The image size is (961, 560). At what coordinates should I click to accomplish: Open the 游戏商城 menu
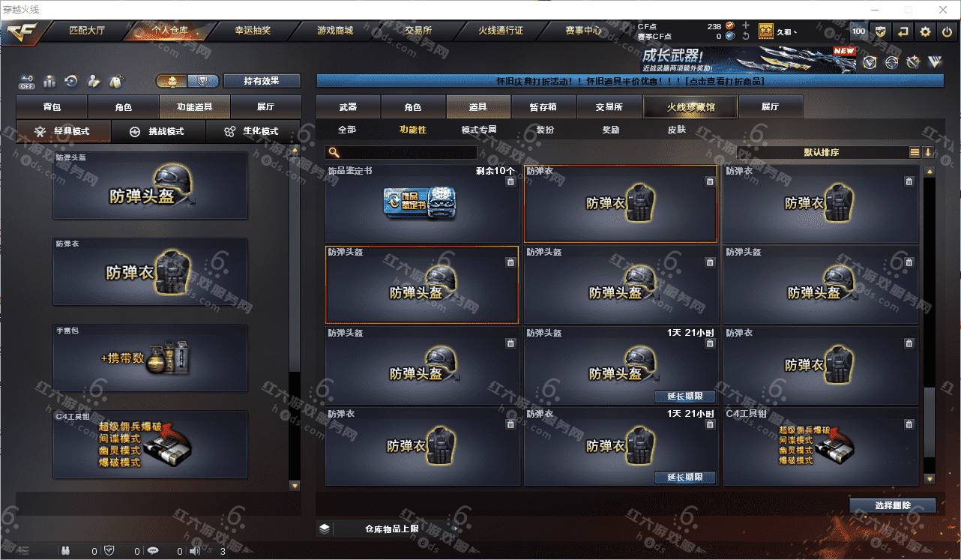335,31
